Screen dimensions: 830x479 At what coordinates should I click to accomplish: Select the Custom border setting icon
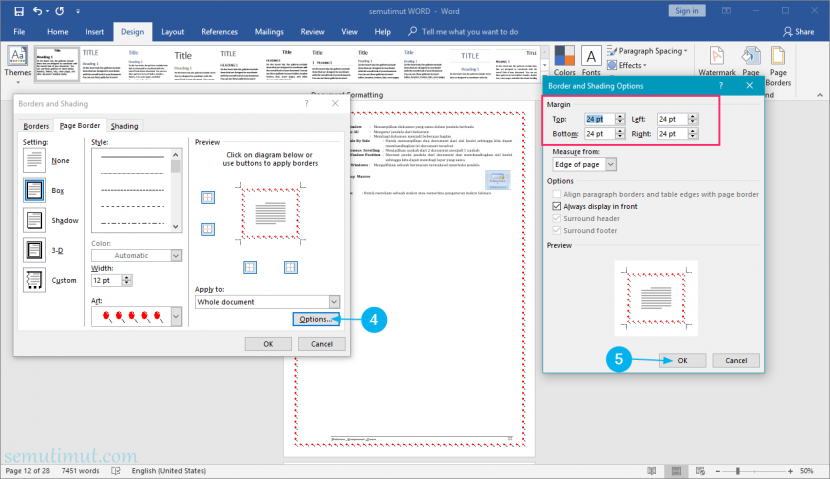click(34, 280)
